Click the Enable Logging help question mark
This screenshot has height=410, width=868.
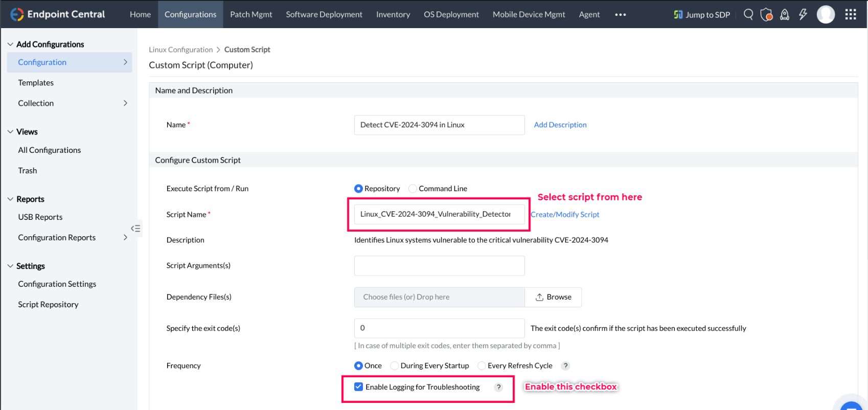[499, 388]
